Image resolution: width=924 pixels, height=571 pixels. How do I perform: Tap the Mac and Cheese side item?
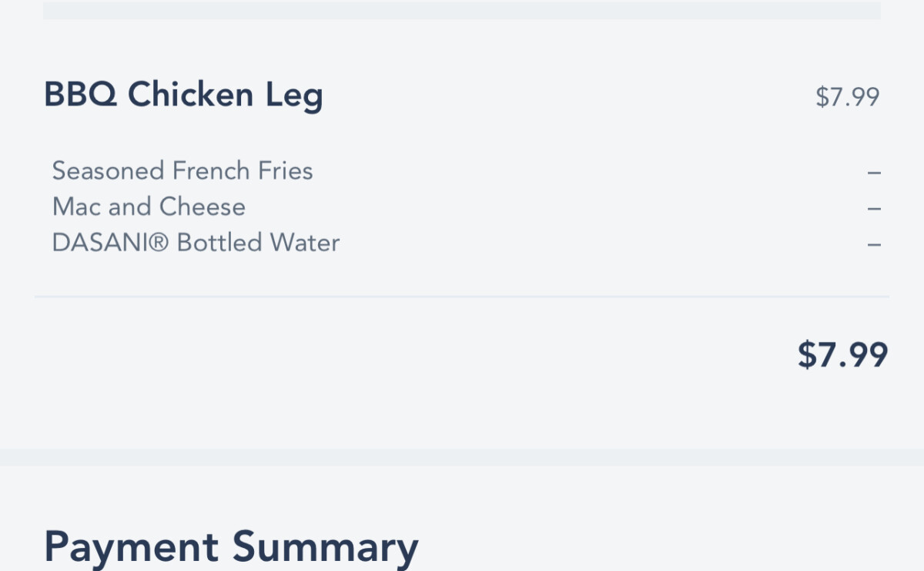tap(149, 207)
